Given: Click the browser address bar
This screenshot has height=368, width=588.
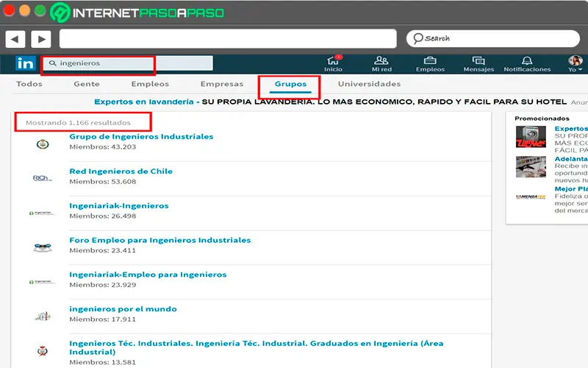Looking at the screenshot, I should (228, 39).
